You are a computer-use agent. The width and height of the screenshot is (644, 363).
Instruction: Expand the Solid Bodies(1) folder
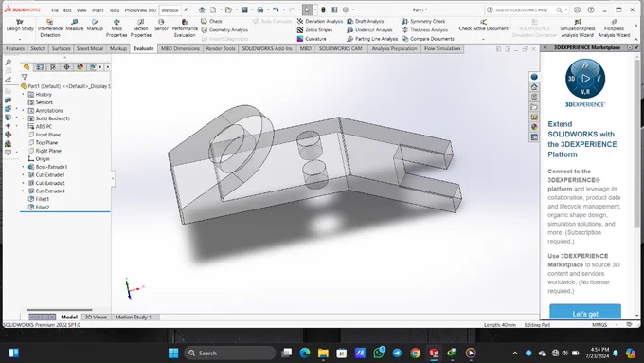coord(24,118)
